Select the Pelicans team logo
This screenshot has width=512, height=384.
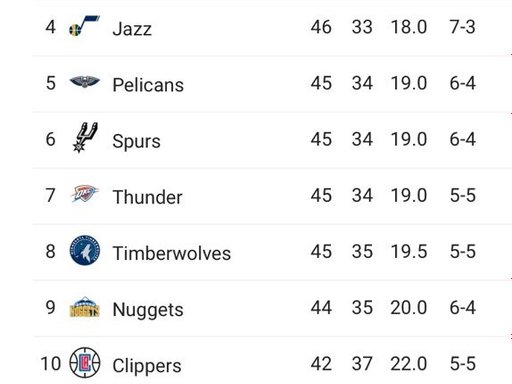(85, 81)
